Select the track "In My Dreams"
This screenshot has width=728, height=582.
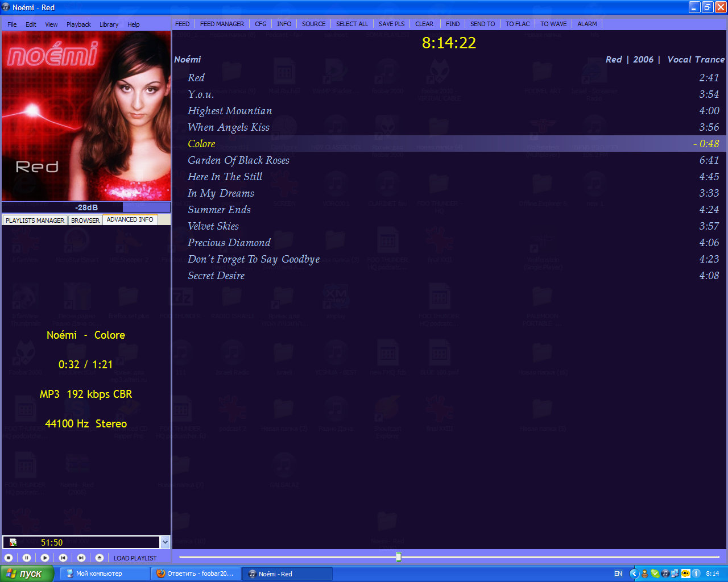(x=449, y=193)
